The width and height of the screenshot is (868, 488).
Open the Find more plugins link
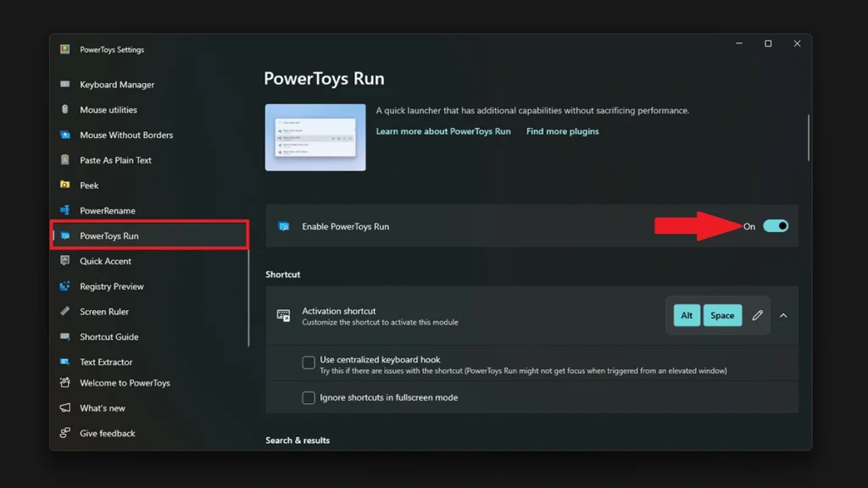563,131
